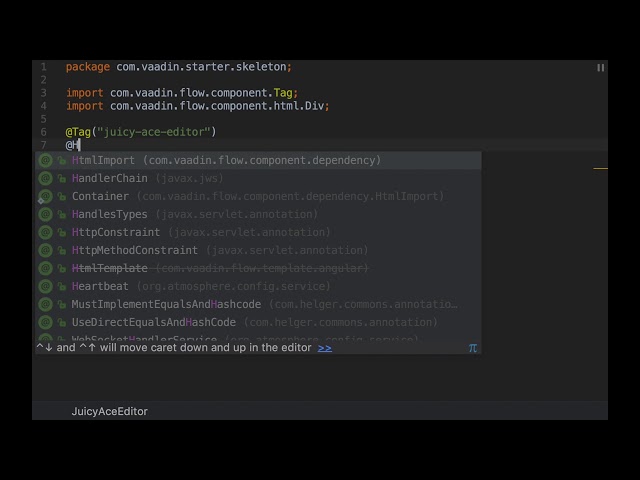Click the lock visibility icon beside Heartbeat
Viewport: 640px width, 480px height.
coord(62,286)
